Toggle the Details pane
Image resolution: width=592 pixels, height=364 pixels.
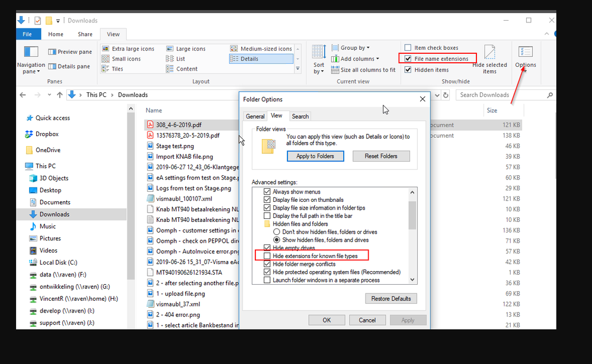pyautogui.click(x=69, y=66)
